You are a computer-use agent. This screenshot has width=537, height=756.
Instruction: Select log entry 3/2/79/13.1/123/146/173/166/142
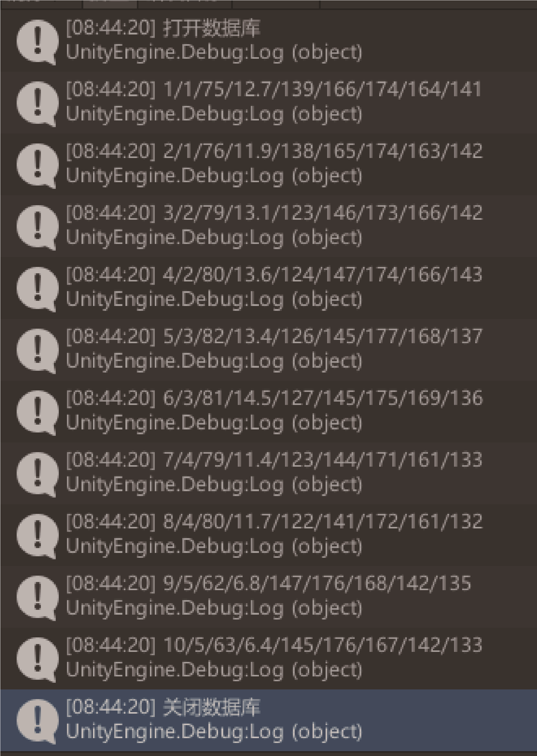(x=268, y=226)
